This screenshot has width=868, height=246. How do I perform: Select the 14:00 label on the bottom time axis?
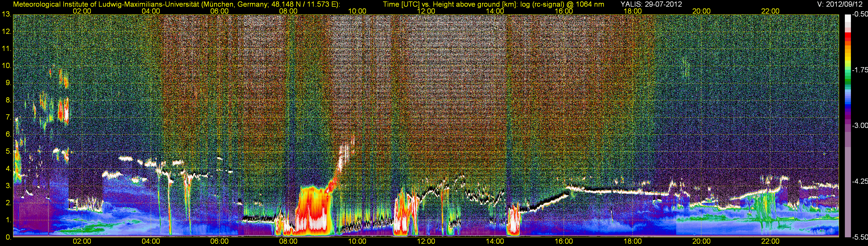pyautogui.click(x=495, y=241)
